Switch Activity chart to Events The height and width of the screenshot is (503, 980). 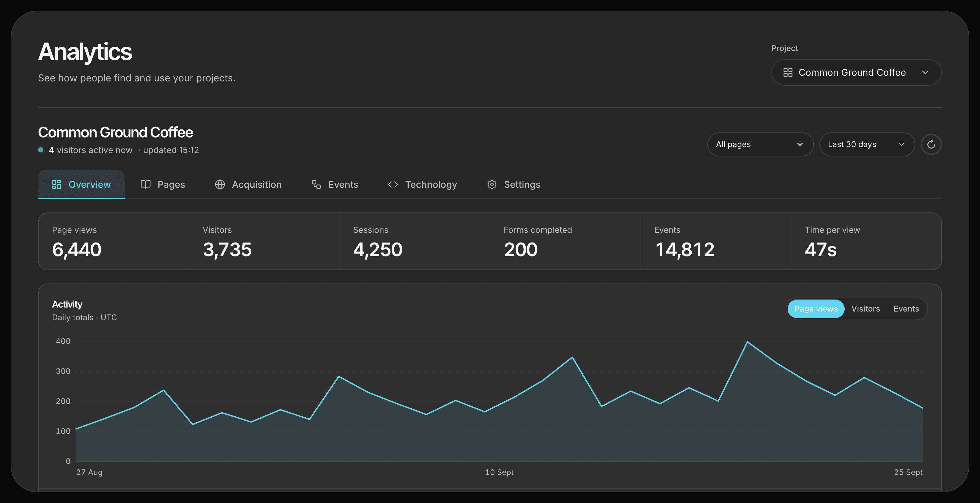click(906, 309)
